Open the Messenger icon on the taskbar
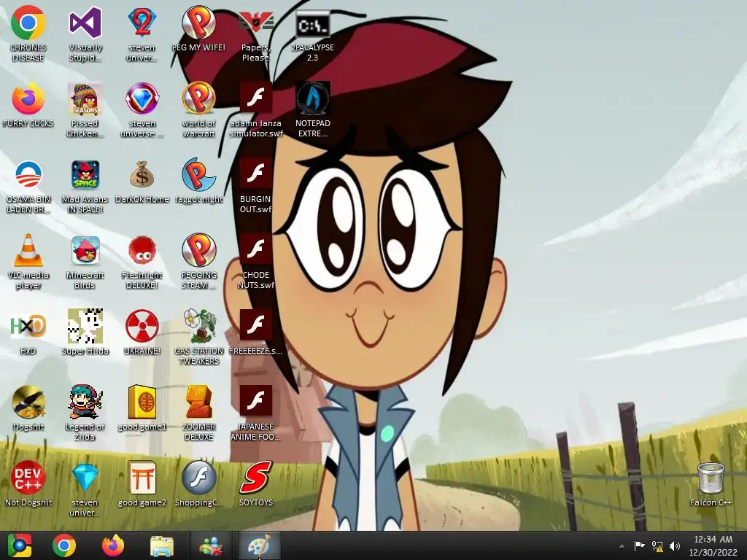This screenshot has height=560, width=747. coord(211,545)
